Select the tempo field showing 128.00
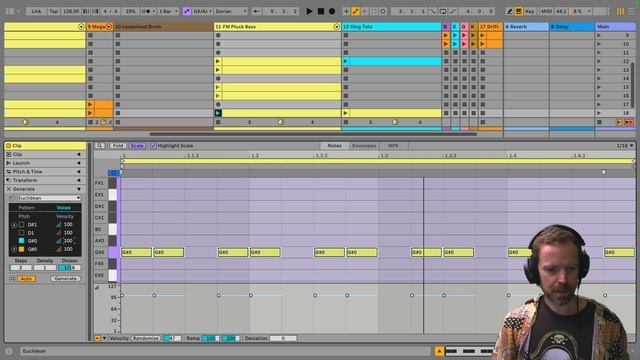Screen dimensions: 640x360 pos(71,11)
